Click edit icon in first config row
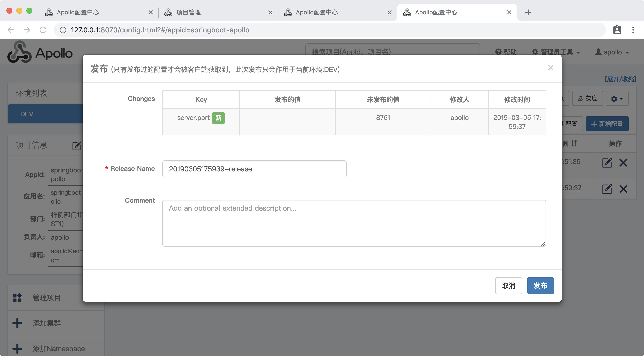 click(x=607, y=163)
